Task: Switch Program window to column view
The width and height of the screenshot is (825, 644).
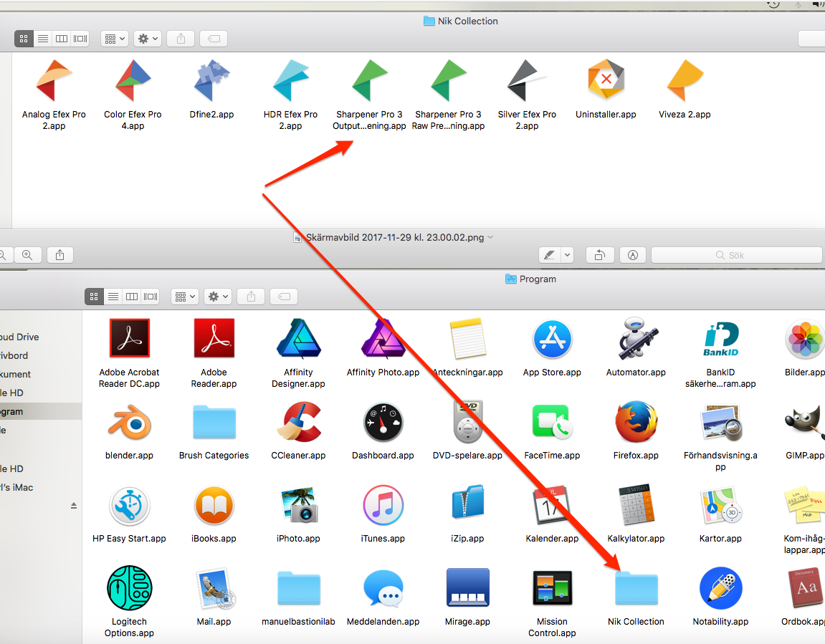Action: coord(132,297)
